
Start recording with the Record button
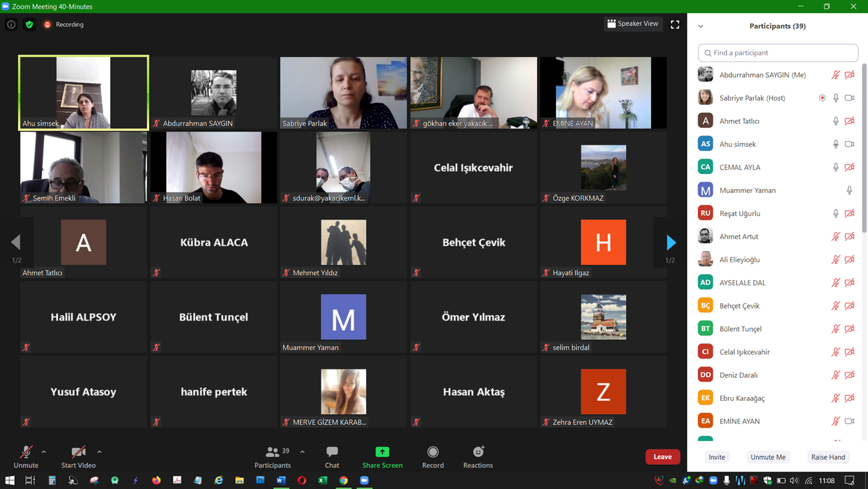tap(433, 456)
